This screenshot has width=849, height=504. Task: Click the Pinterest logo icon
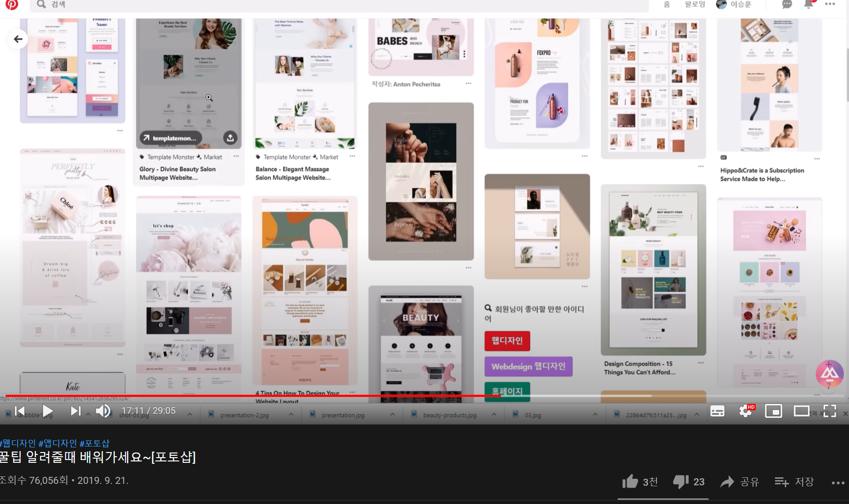12,5
